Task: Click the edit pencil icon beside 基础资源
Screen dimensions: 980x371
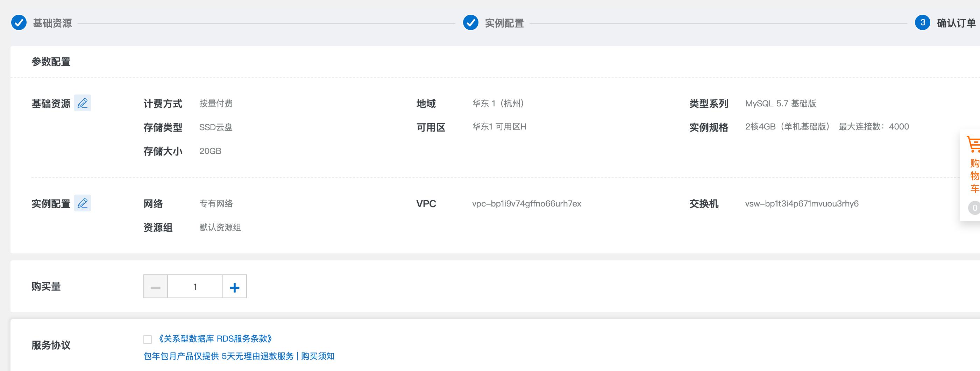Action: (83, 103)
